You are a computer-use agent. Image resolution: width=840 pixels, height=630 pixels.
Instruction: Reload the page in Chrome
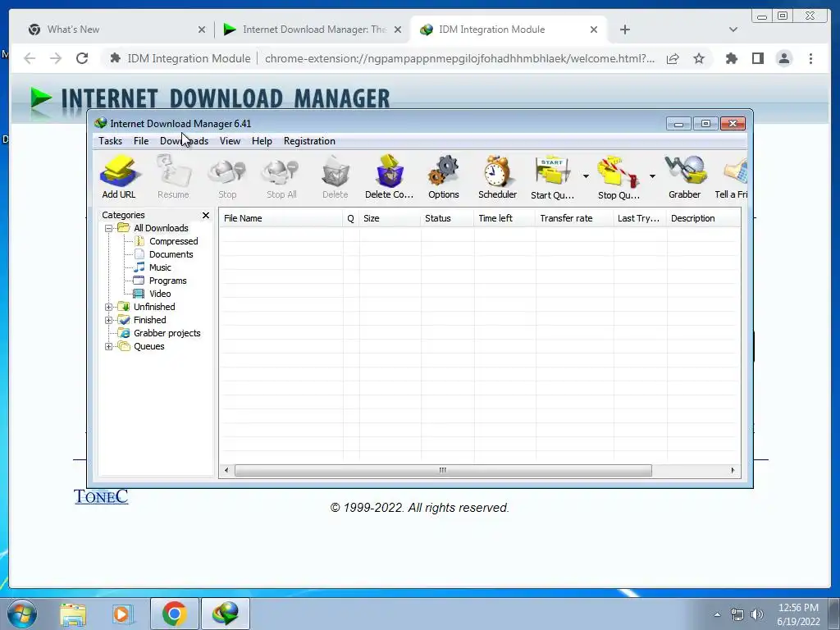click(x=82, y=58)
